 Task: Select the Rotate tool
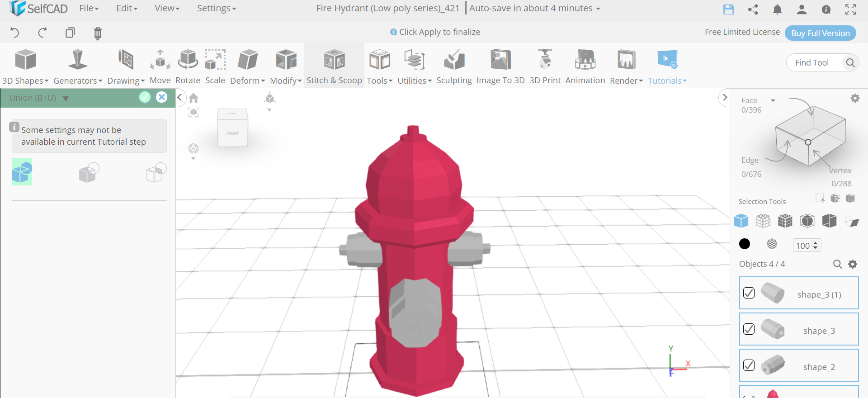point(188,66)
